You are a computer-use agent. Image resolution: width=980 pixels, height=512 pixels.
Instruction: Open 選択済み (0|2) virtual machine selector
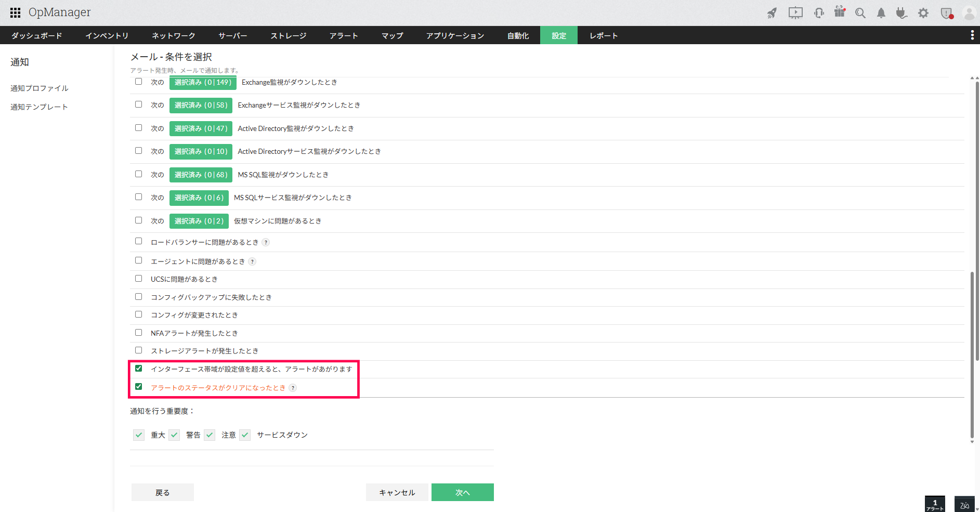[199, 221]
